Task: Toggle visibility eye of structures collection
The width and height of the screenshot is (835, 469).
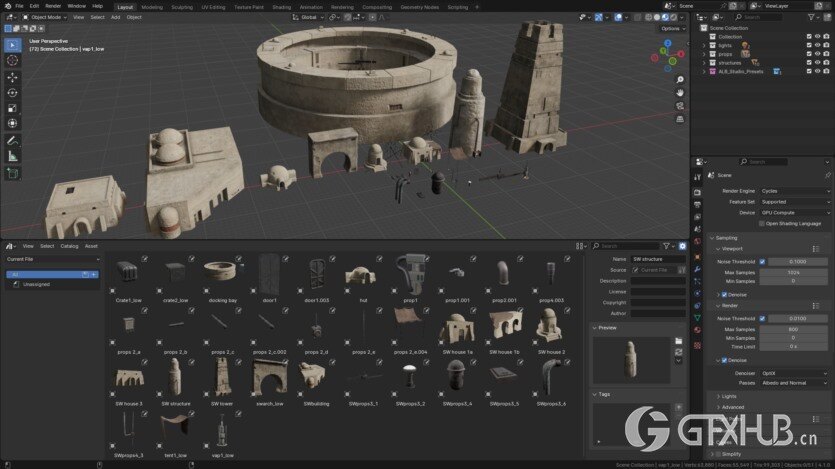Action: (x=817, y=62)
